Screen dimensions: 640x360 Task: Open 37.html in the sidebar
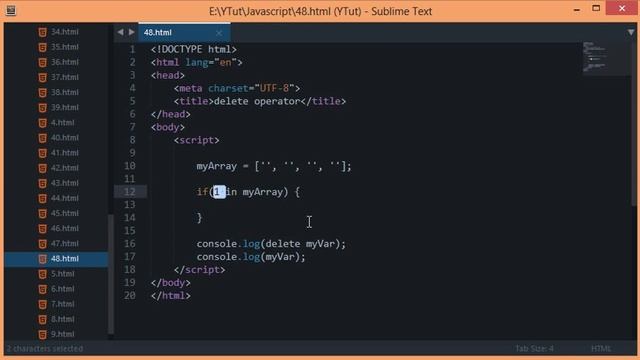pos(64,77)
